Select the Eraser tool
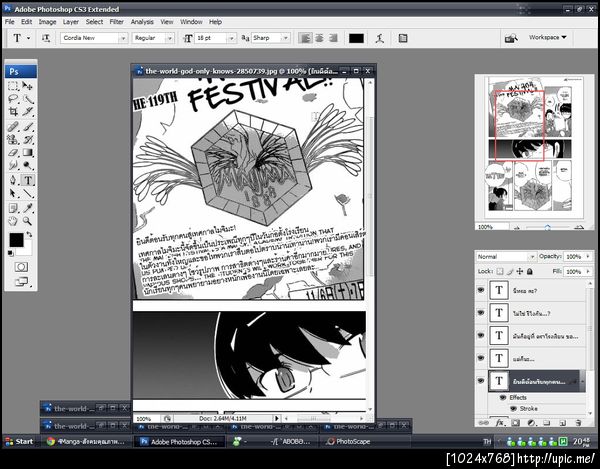Image resolution: width=600 pixels, height=469 pixels. (x=13, y=152)
